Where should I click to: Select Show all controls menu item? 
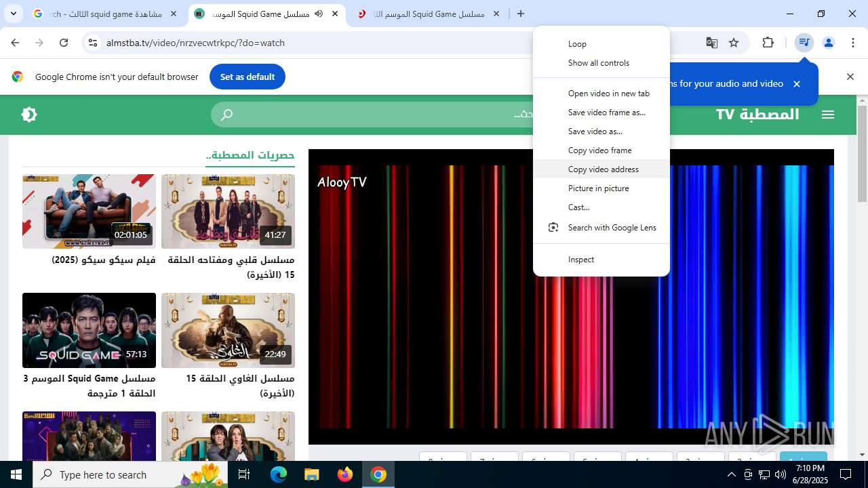[601, 63]
